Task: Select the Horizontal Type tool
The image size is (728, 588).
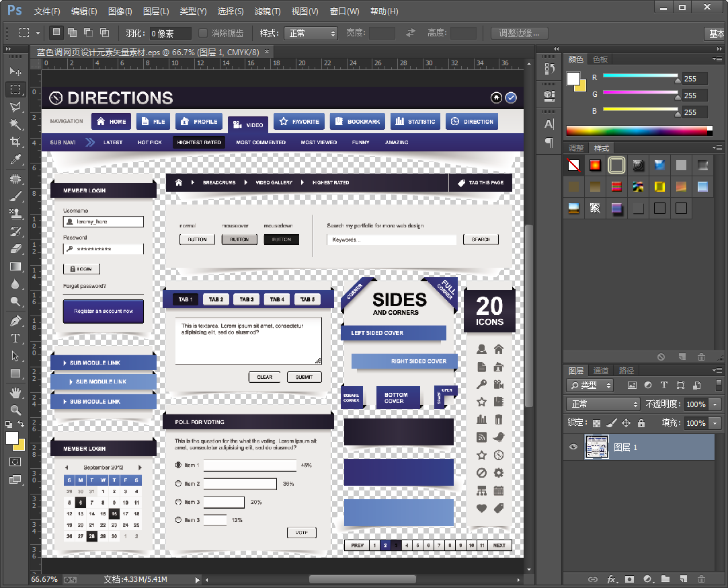Action: click(15, 338)
